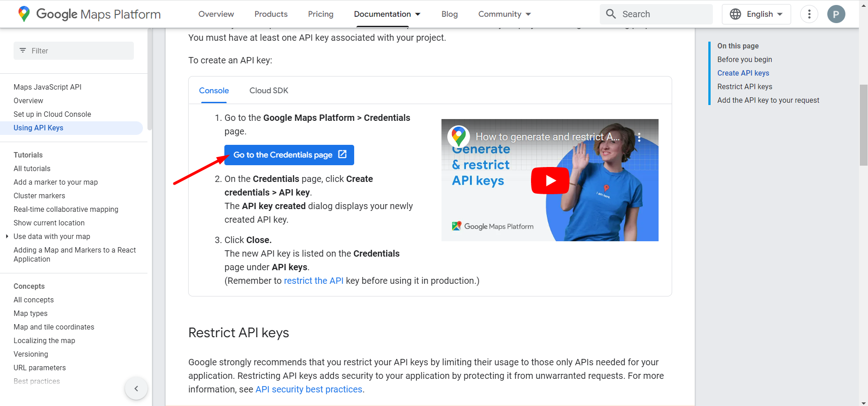This screenshot has width=868, height=406.
Task: Click the search magnifier icon
Action: tap(611, 14)
